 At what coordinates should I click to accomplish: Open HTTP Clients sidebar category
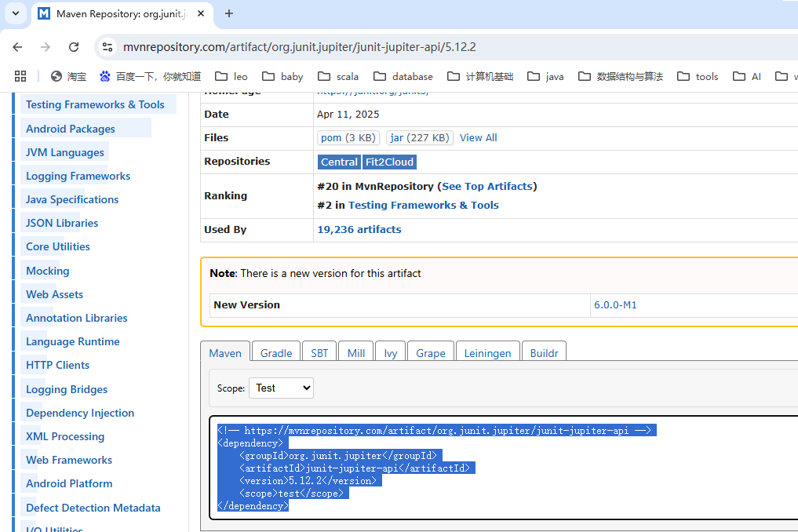[57, 365]
